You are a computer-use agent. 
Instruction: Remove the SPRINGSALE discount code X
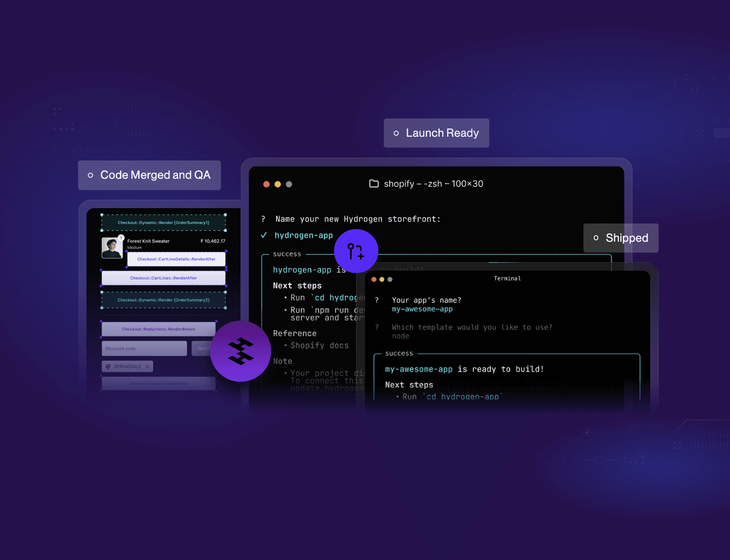(x=147, y=366)
